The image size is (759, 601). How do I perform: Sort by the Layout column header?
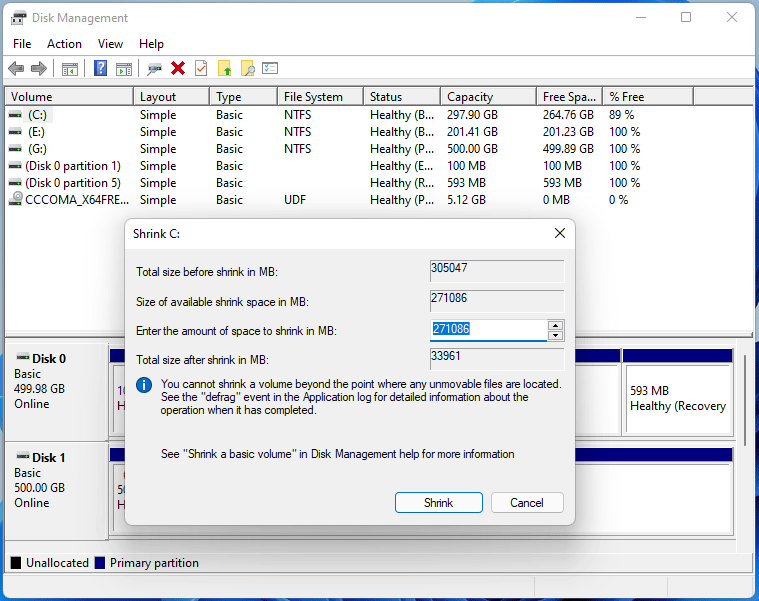(x=172, y=97)
